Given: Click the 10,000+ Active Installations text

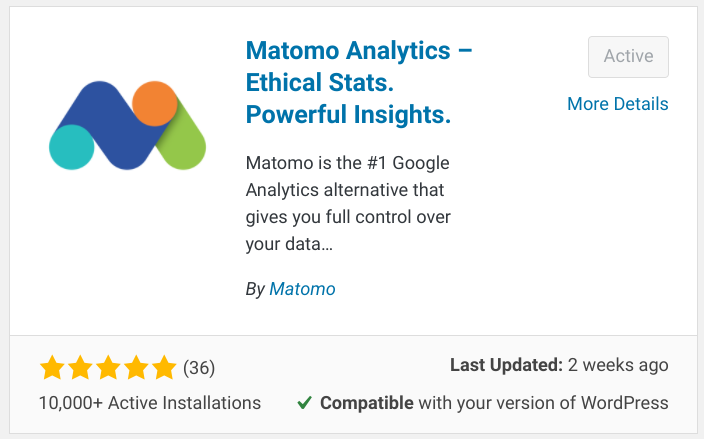Looking at the screenshot, I should click(150, 403).
